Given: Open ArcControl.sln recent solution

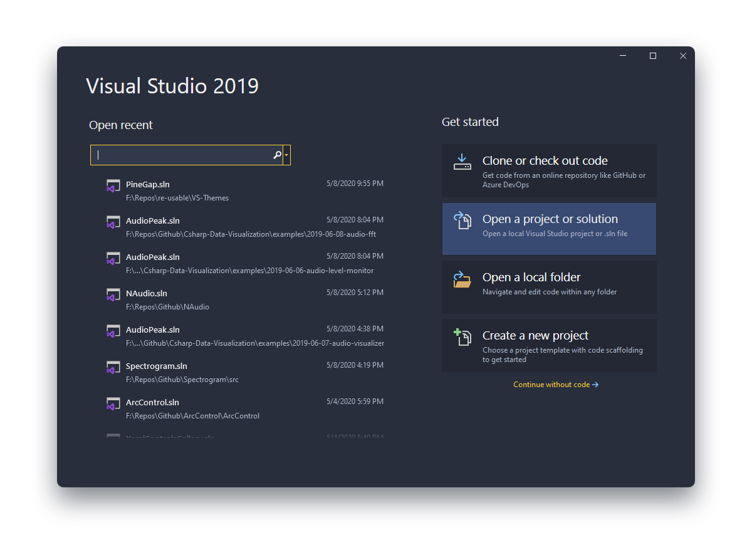Looking at the screenshot, I should pos(244,408).
